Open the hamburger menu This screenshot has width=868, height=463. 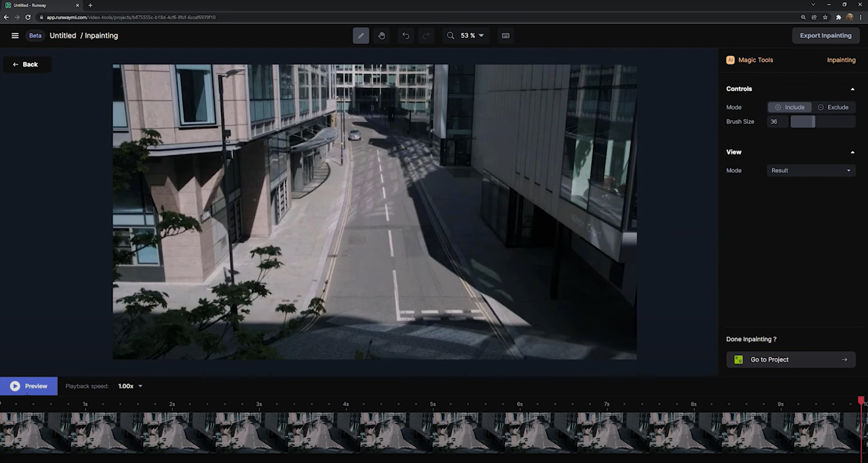coord(15,36)
